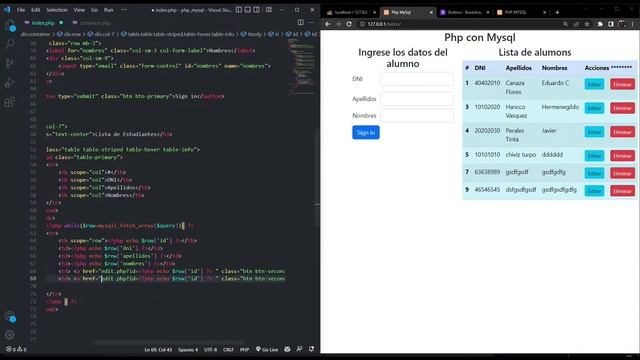Open the File menu
Image resolution: width=640 pixels, height=360 pixels.
point(21,10)
